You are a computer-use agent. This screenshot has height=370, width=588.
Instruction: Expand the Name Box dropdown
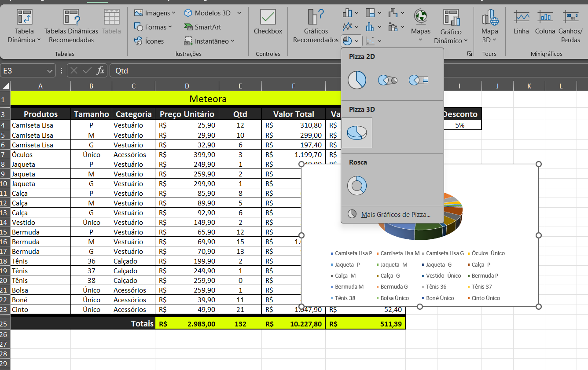pos(50,70)
